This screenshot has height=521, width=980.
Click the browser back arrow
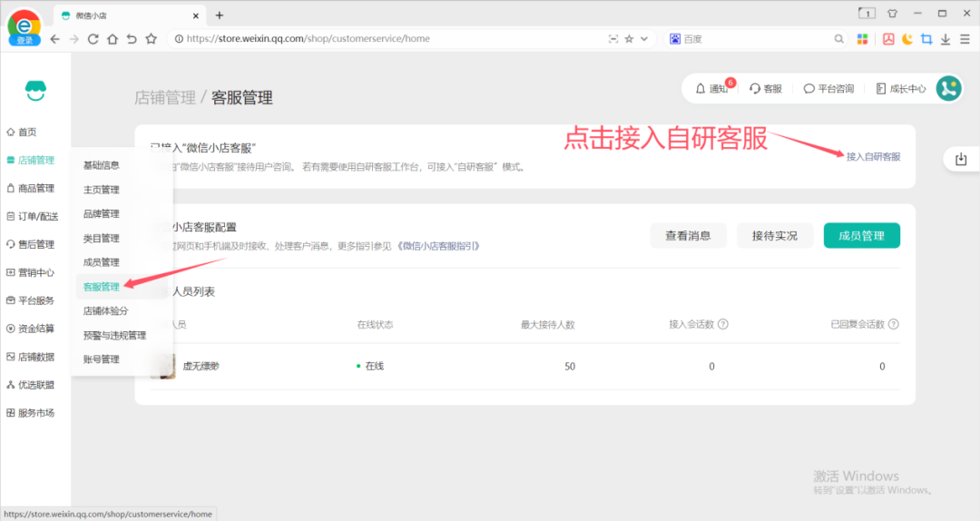tap(55, 39)
